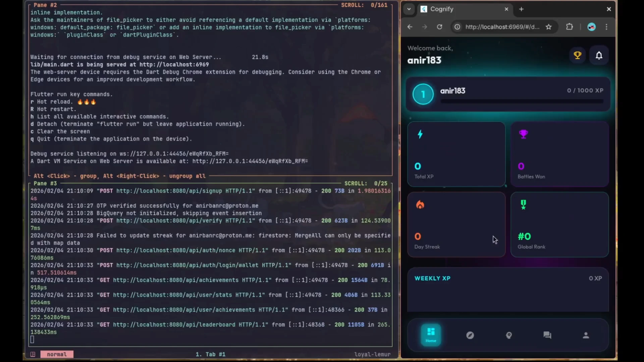Click the green medal Global Rank icon
644x362 pixels.
pyautogui.click(x=523, y=204)
